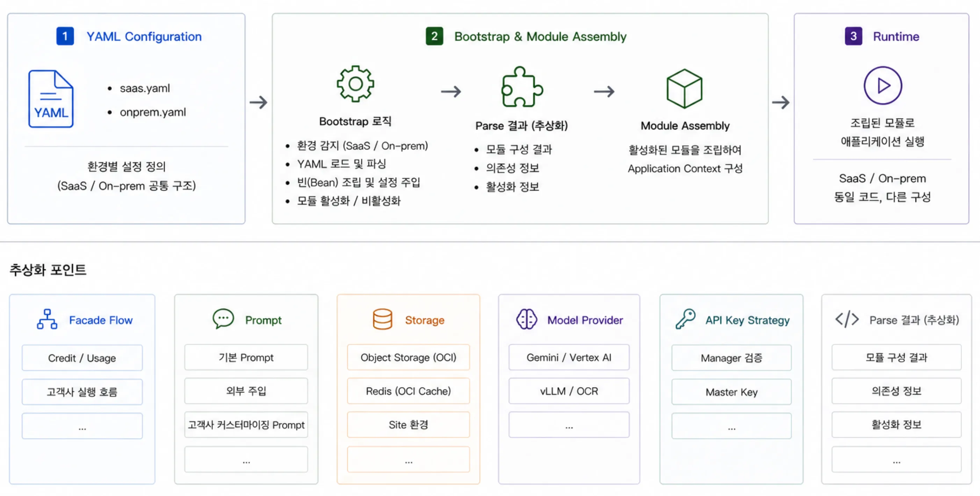Click the Parse 결과 (추상화) label under puzzle icon
Viewport: 980px width, 496px height.
(521, 126)
